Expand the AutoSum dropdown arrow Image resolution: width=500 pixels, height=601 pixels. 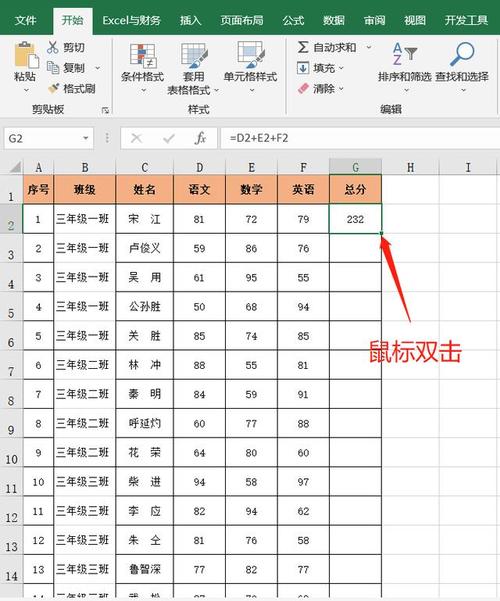(x=369, y=48)
